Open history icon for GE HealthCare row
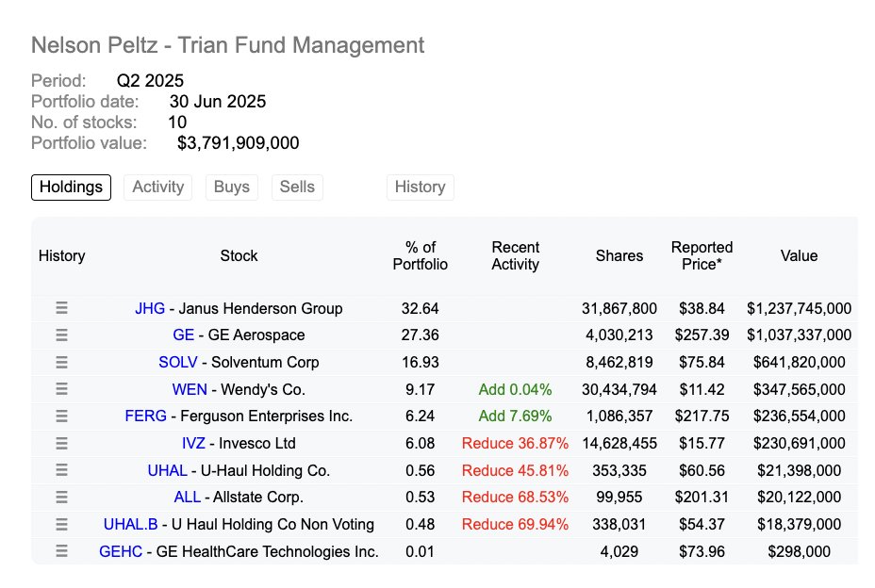The height and width of the screenshot is (588, 875). tap(61, 551)
